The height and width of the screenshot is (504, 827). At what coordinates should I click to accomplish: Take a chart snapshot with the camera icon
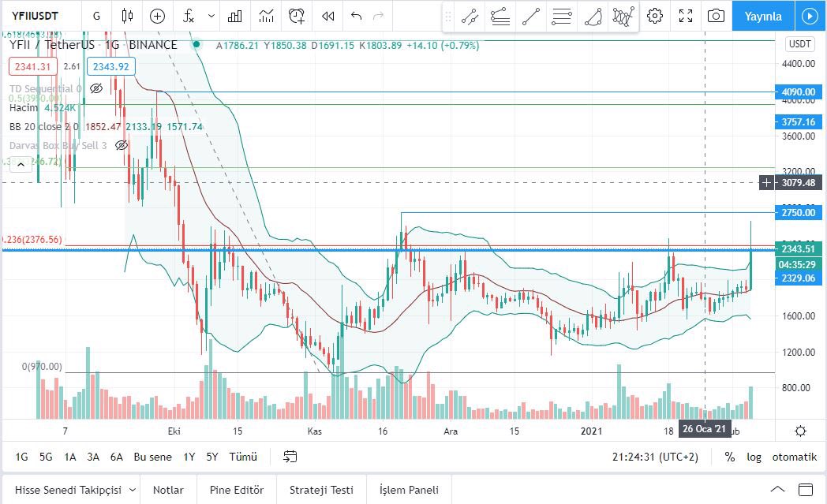pos(716,16)
